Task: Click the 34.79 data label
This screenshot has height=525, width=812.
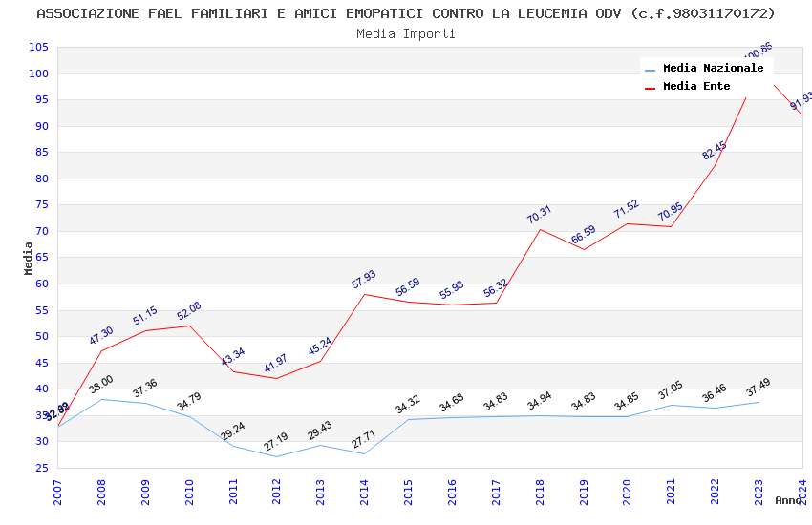Action: click(x=189, y=401)
